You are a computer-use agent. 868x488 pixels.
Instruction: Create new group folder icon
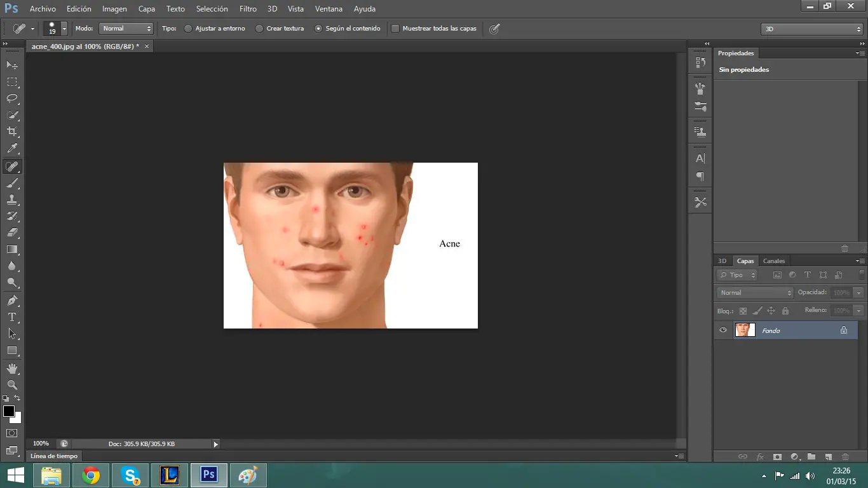click(811, 456)
